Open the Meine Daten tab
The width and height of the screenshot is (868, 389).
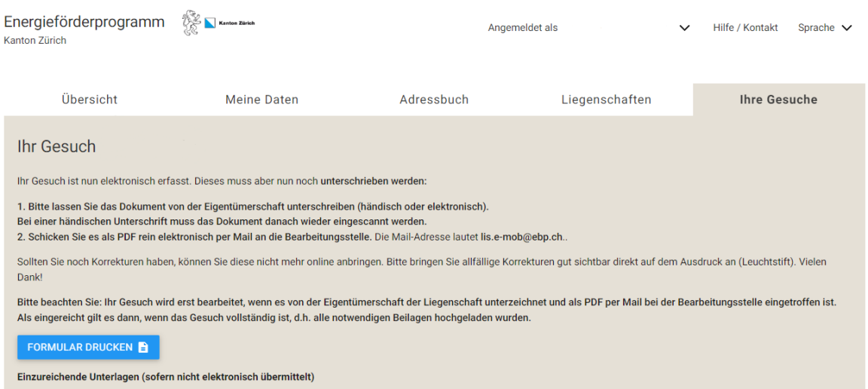click(262, 100)
